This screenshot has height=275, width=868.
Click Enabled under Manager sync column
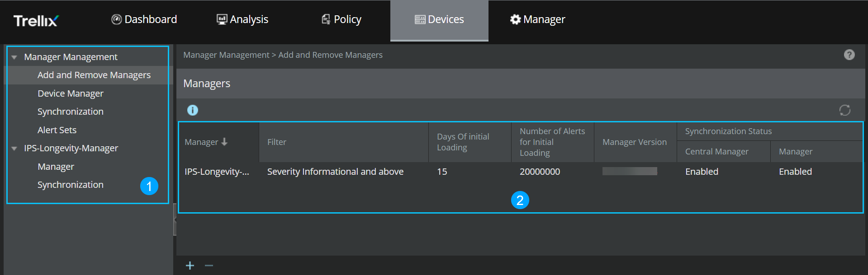click(x=795, y=172)
